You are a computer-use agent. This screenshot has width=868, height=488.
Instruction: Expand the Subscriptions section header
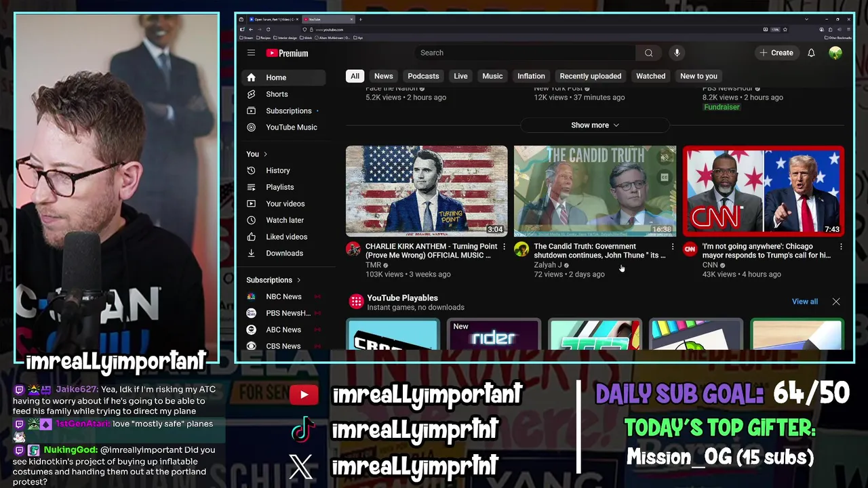point(273,280)
